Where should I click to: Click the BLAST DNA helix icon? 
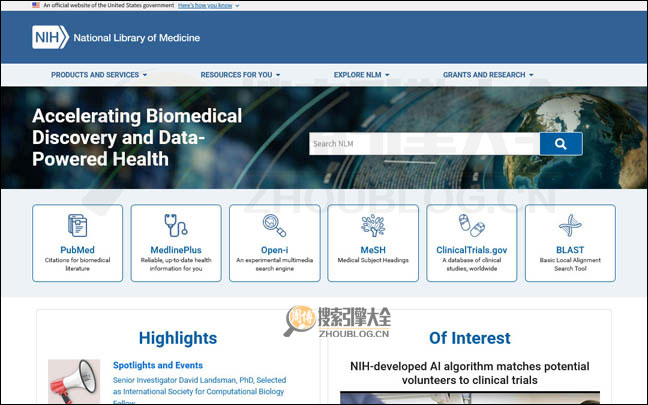tap(570, 225)
